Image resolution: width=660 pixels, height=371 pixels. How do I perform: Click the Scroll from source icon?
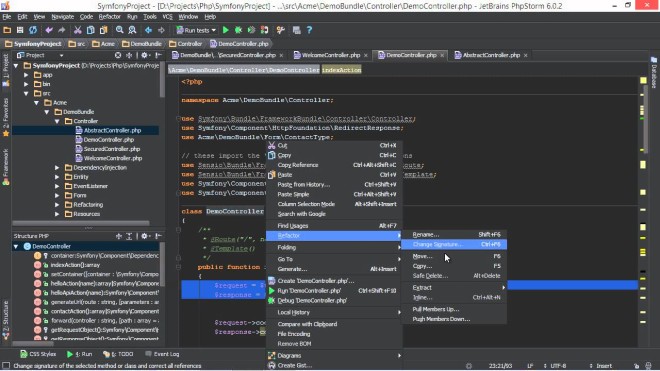coord(118,55)
